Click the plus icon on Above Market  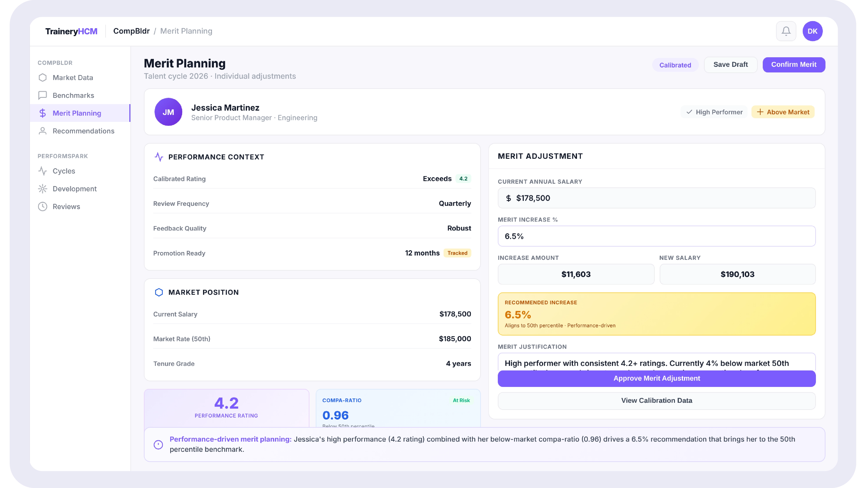tap(760, 112)
